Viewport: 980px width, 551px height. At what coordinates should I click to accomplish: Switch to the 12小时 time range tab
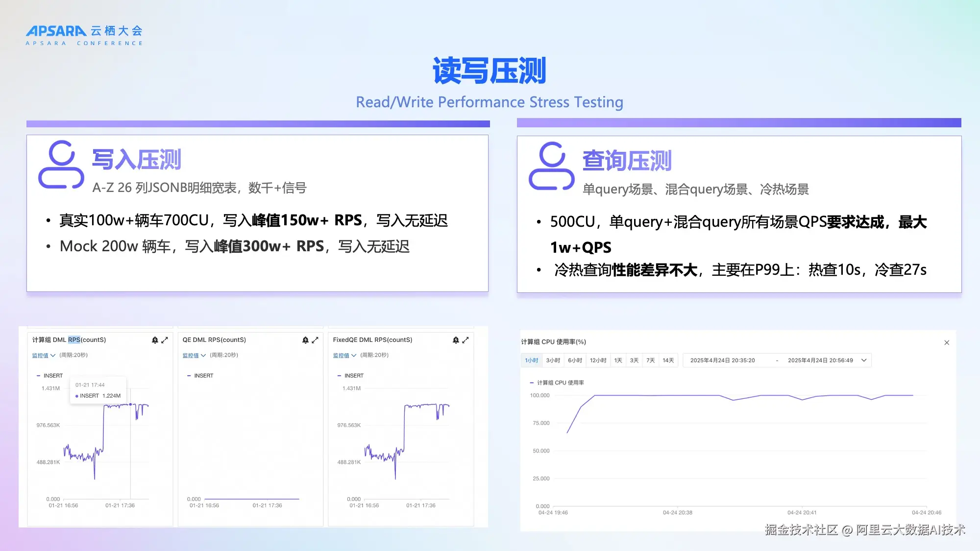pyautogui.click(x=598, y=360)
